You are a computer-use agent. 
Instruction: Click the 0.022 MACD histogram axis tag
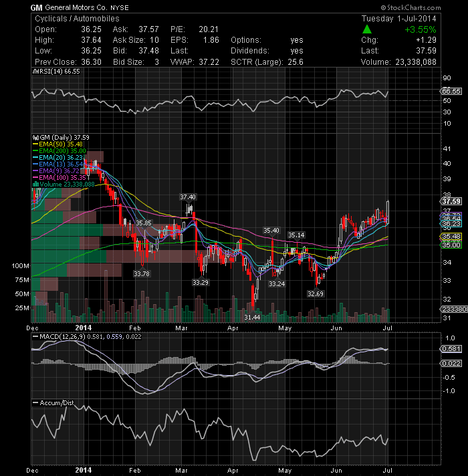[x=451, y=364]
